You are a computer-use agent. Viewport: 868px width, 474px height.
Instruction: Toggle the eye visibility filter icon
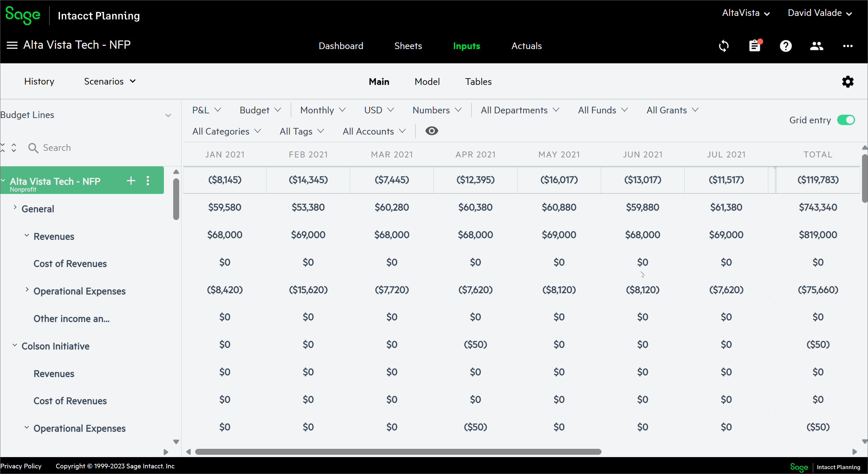431,131
